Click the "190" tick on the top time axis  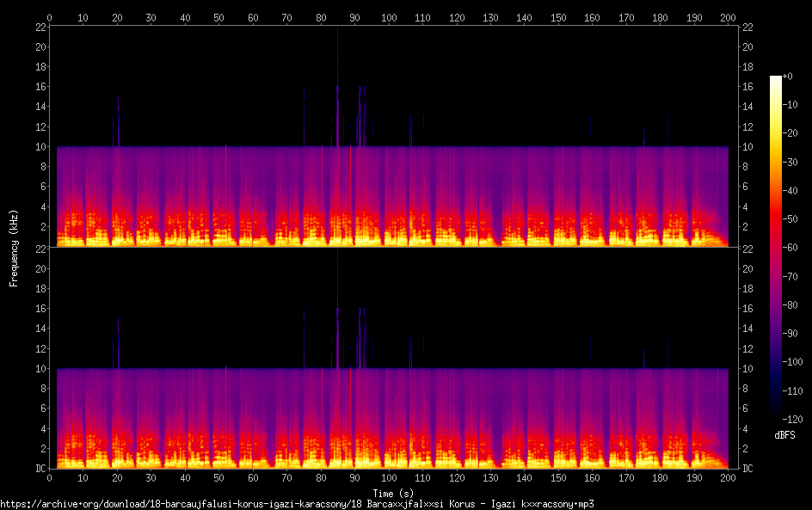694,17
